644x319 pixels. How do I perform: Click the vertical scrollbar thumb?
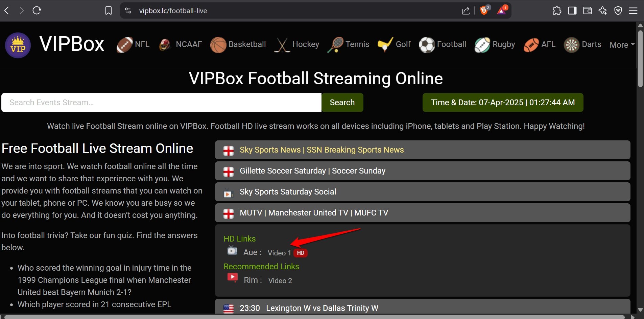[x=640, y=59]
